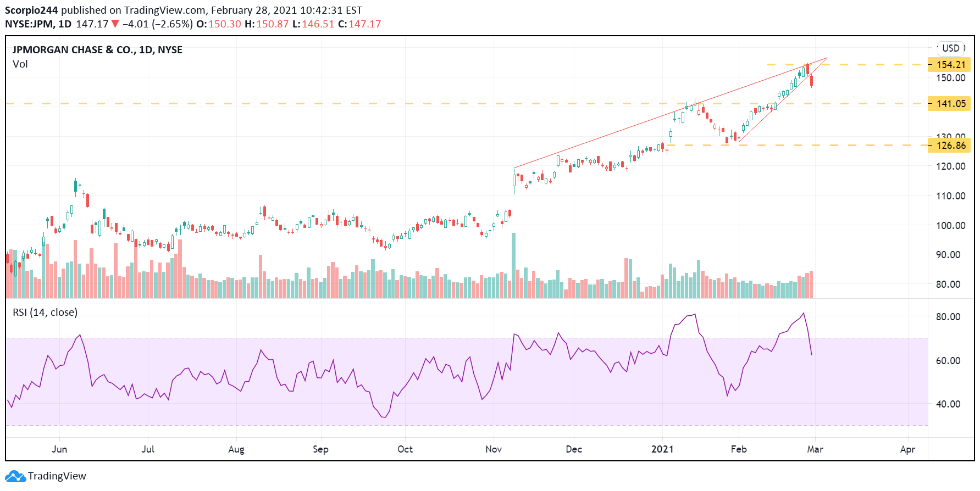
Task: Click the Scorpio244 author name
Action: pyautogui.click(x=32, y=10)
